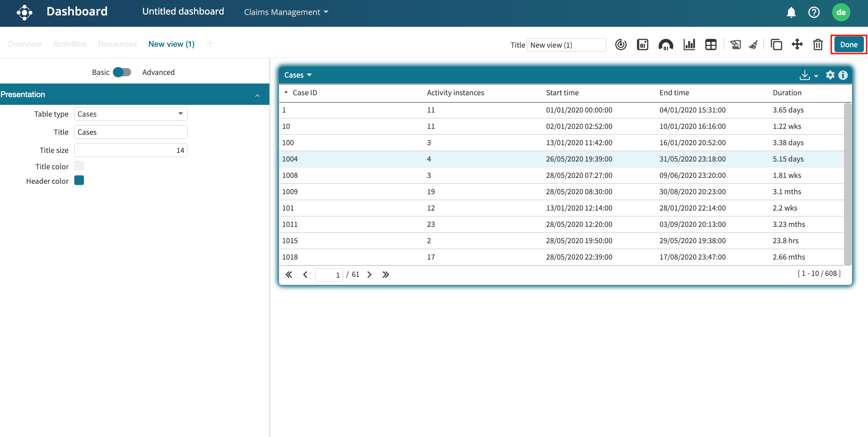Collapse the Presentation section
The height and width of the screenshot is (437, 868).
click(x=257, y=95)
